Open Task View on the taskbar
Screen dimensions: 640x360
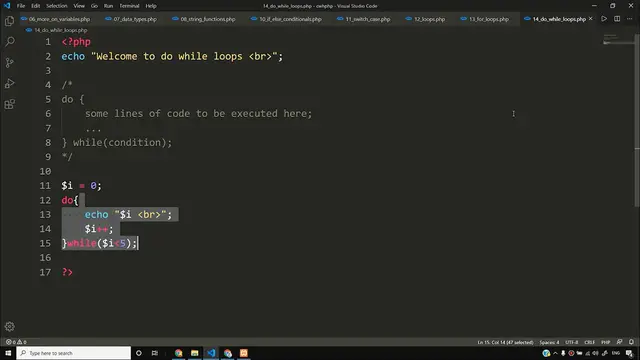click(155, 353)
